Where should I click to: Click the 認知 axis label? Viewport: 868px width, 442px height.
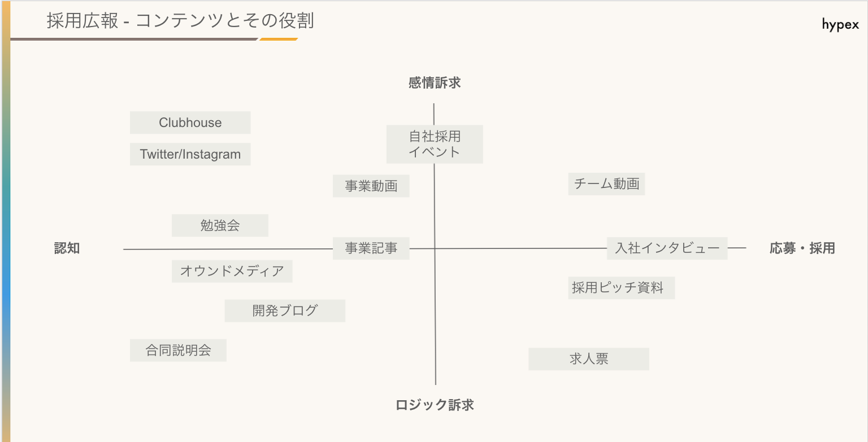click(67, 248)
